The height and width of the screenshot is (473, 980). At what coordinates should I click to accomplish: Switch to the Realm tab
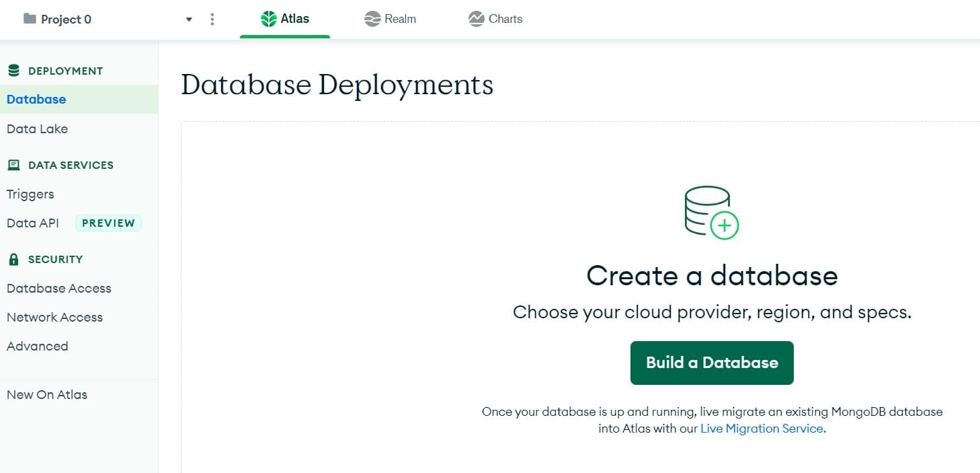pyautogui.click(x=391, y=19)
